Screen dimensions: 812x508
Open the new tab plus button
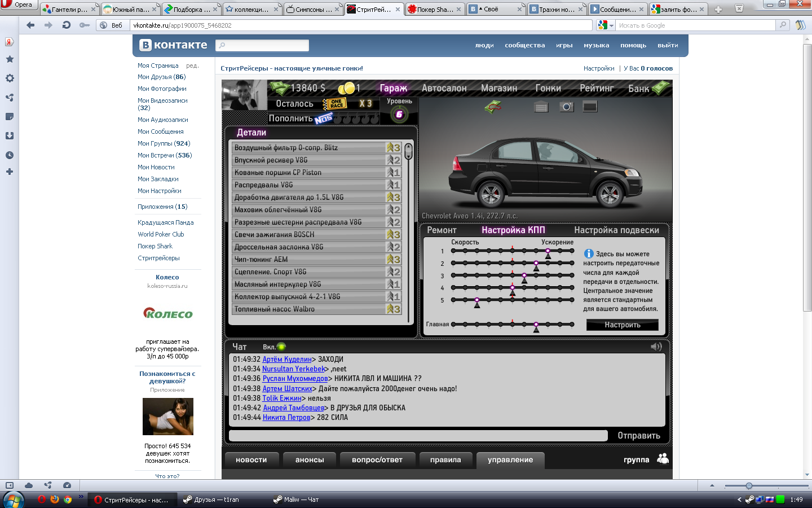coord(718,9)
